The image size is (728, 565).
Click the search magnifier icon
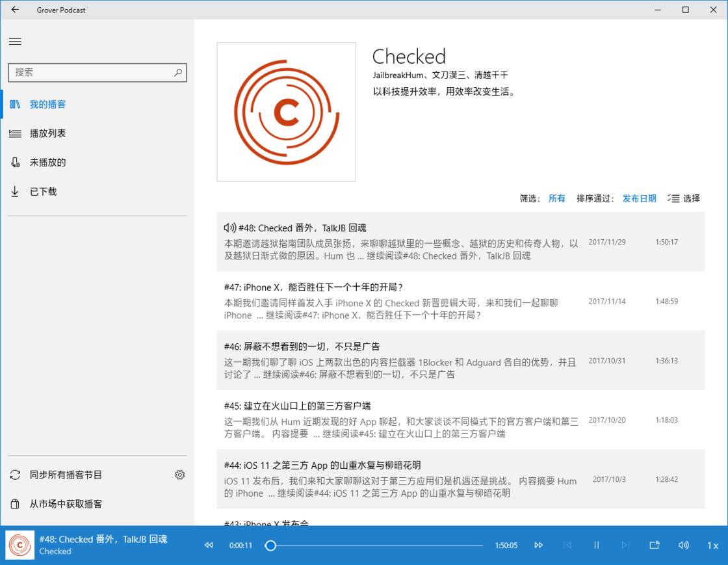tap(178, 72)
